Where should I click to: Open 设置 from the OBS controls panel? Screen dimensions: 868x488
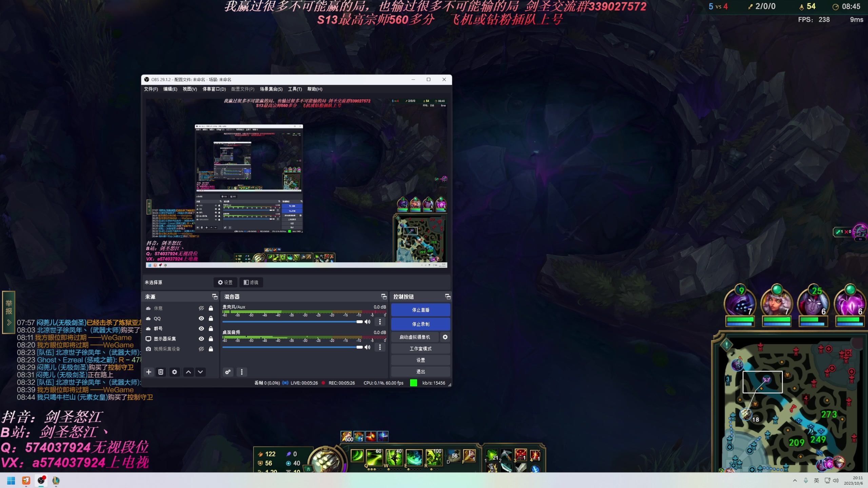coord(420,360)
